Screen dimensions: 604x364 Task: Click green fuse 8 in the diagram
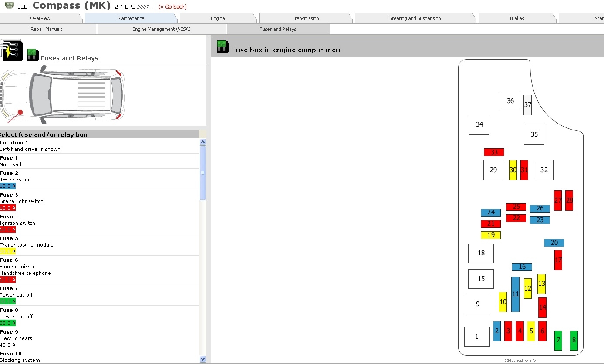point(574,340)
